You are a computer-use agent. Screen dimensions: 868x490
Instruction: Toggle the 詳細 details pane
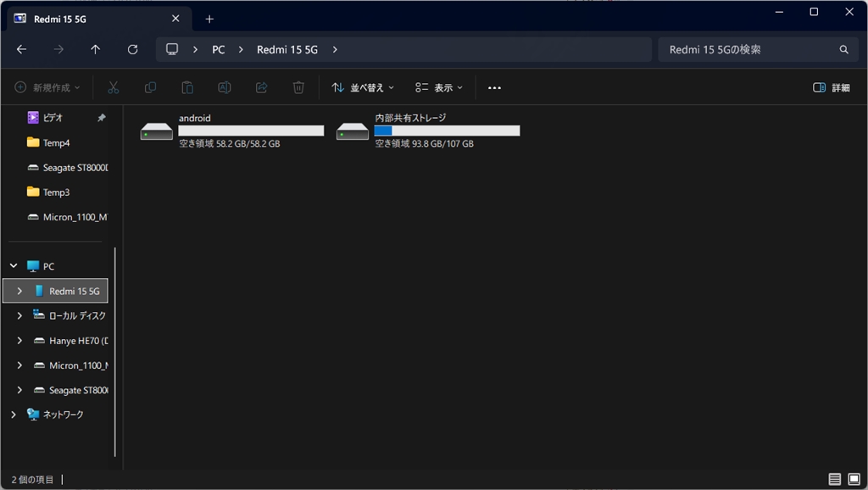[832, 87]
